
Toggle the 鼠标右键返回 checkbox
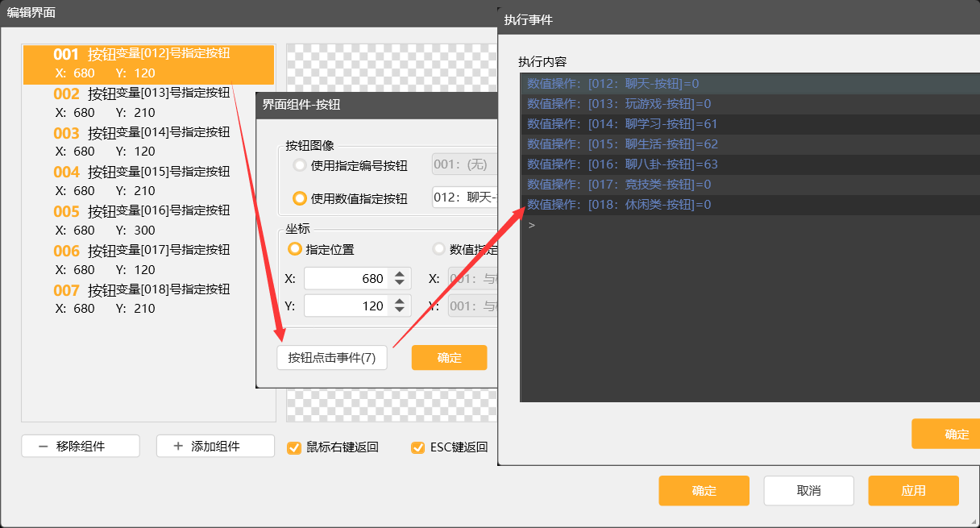[294, 447]
